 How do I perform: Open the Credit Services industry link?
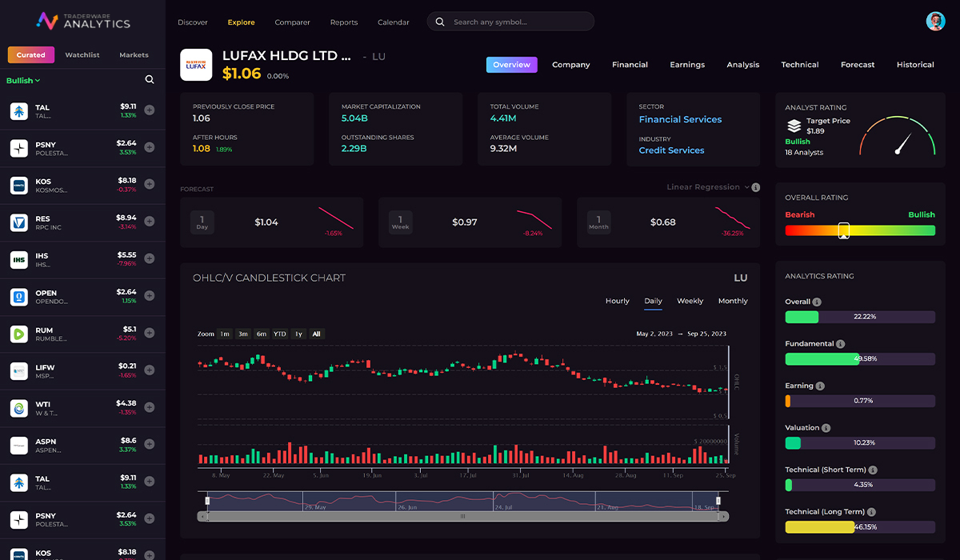point(671,150)
